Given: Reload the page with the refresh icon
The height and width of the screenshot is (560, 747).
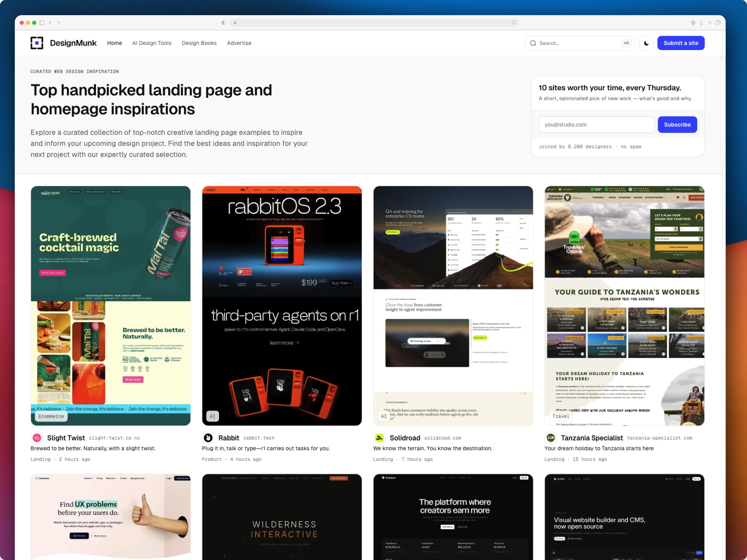Looking at the screenshot, I should 514,23.
